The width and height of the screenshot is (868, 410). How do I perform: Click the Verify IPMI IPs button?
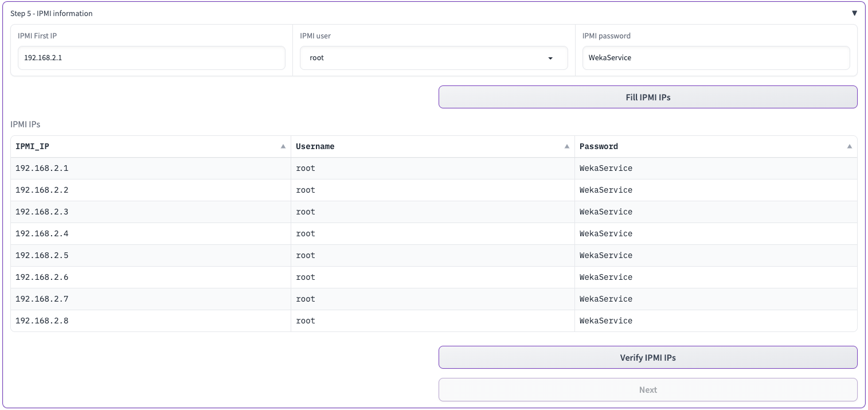(648, 357)
